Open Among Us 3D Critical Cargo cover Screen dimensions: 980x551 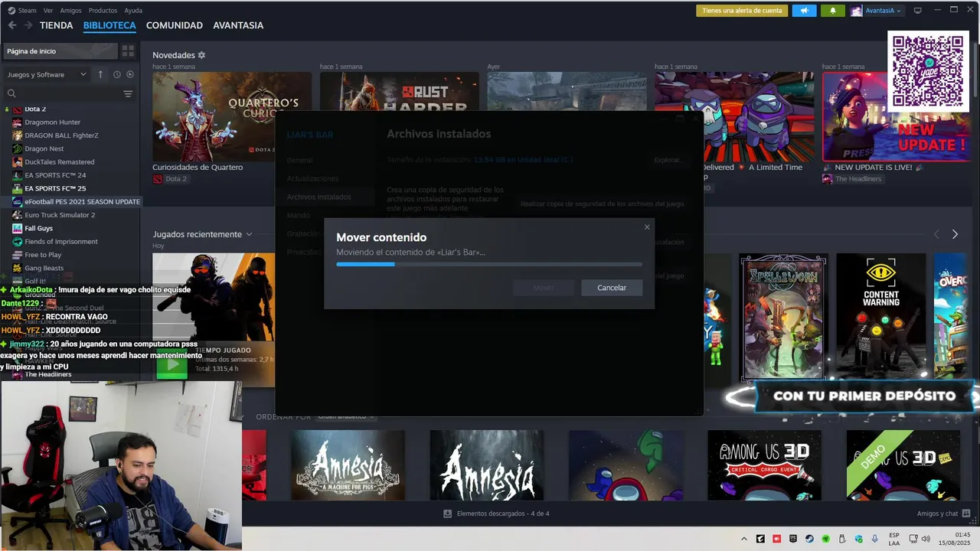tap(764, 465)
